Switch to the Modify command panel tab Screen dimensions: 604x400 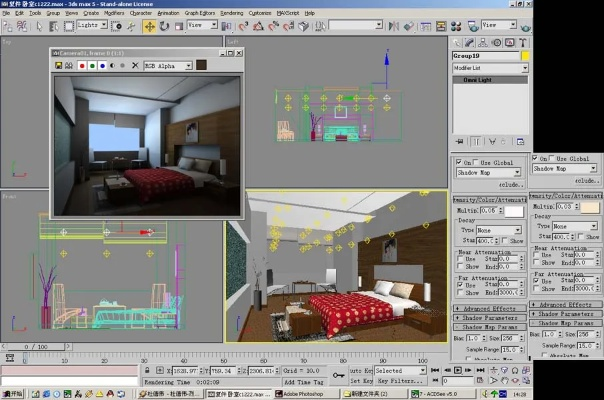click(470, 43)
